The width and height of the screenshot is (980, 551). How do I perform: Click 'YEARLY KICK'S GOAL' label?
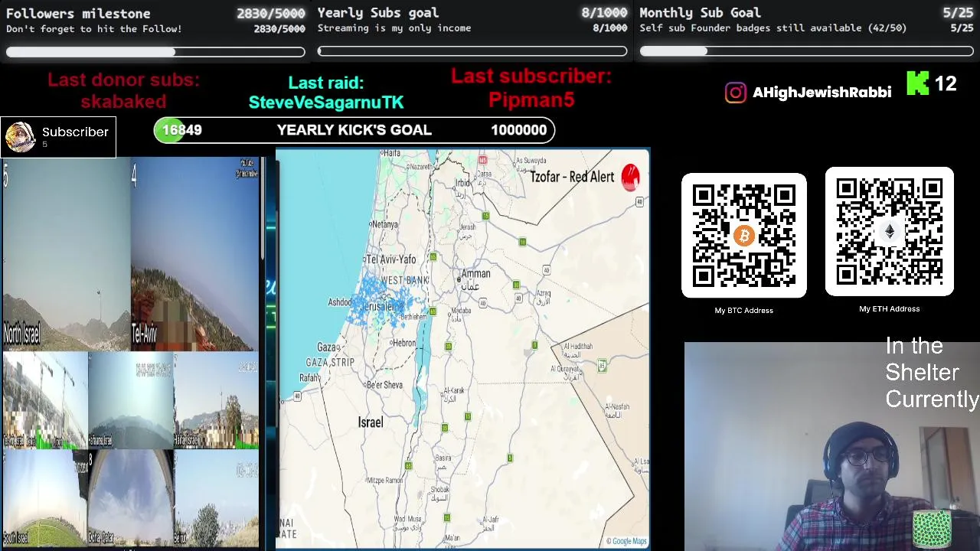(x=354, y=130)
